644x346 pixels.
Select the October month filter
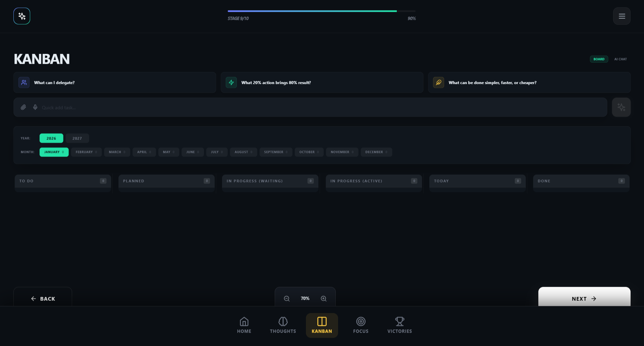click(309, 152)
